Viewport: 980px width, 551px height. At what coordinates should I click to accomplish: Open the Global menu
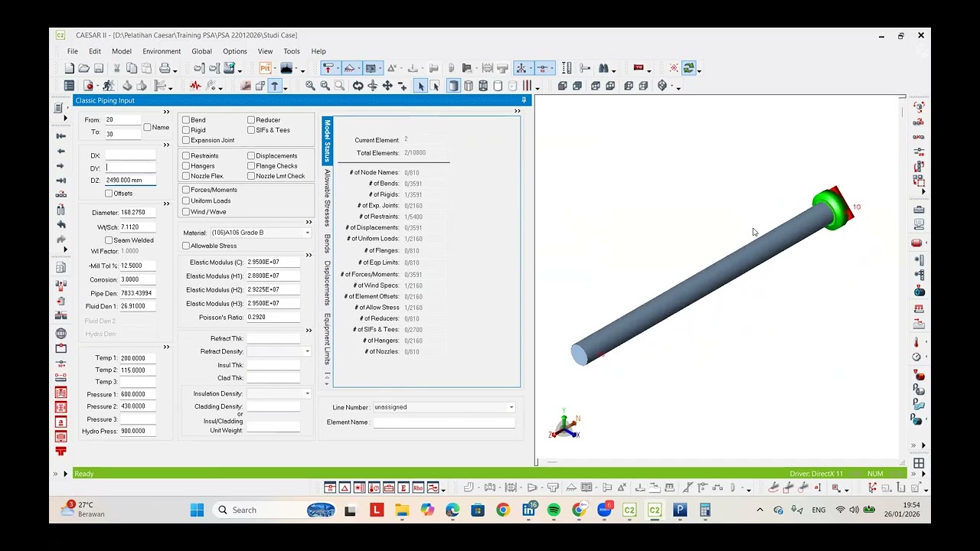click(x=202, y=51)
